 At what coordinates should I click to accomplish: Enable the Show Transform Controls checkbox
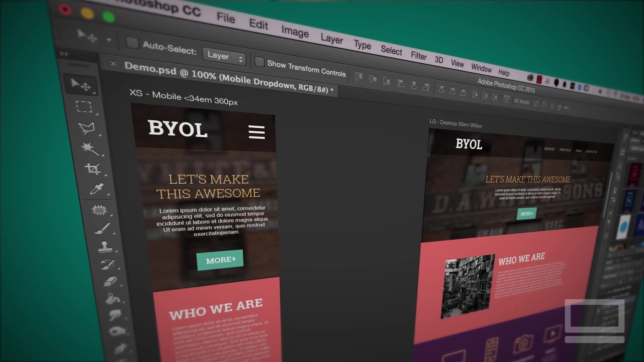(259, 62)
